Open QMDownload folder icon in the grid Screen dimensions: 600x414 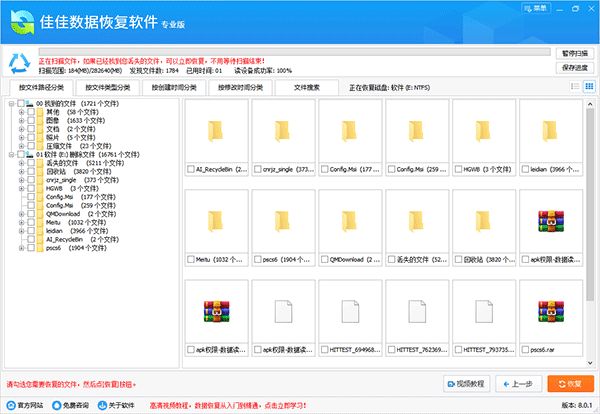(x=349, y=221)
